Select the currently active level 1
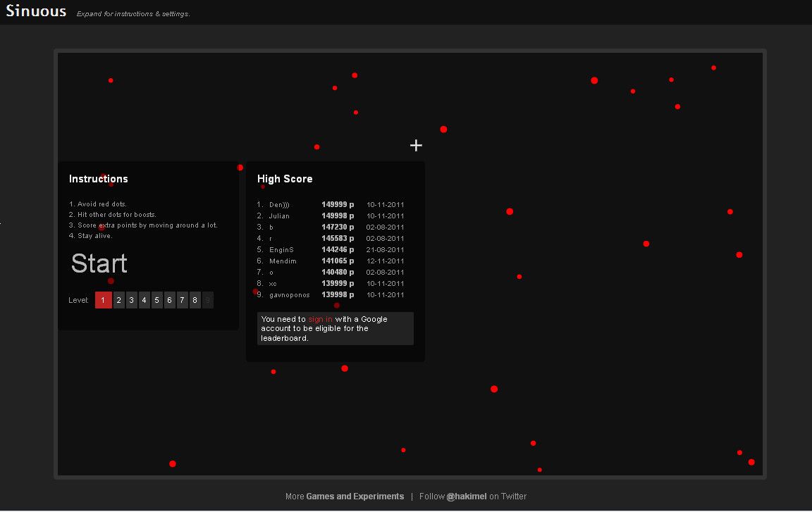 click(103, 300)
